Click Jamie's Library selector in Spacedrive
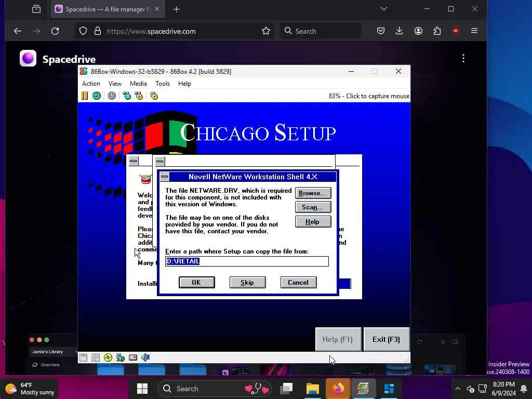 point(52,352)
